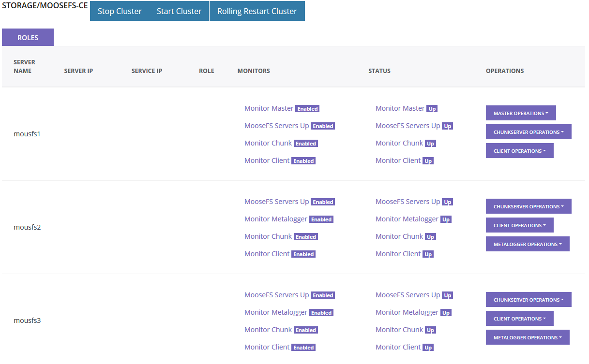Click the MONITORS column header
The width and height of the screenshot is (589, 364).
(x=254, y=71)
